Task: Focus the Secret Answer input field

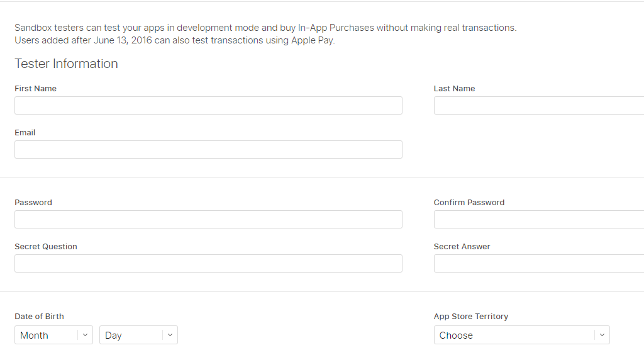Action: tap(538, 263)
